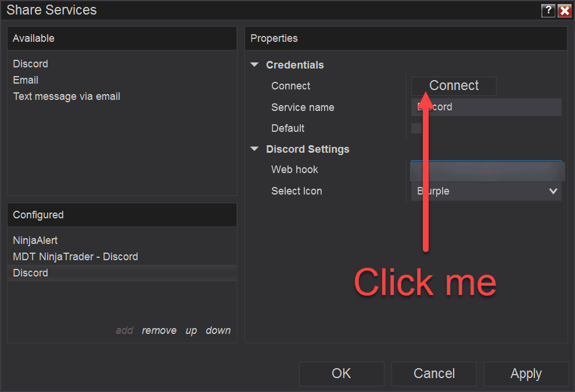Select Text message via email service
Viewport: 575px width, 392px height.
tap(67, 96)
